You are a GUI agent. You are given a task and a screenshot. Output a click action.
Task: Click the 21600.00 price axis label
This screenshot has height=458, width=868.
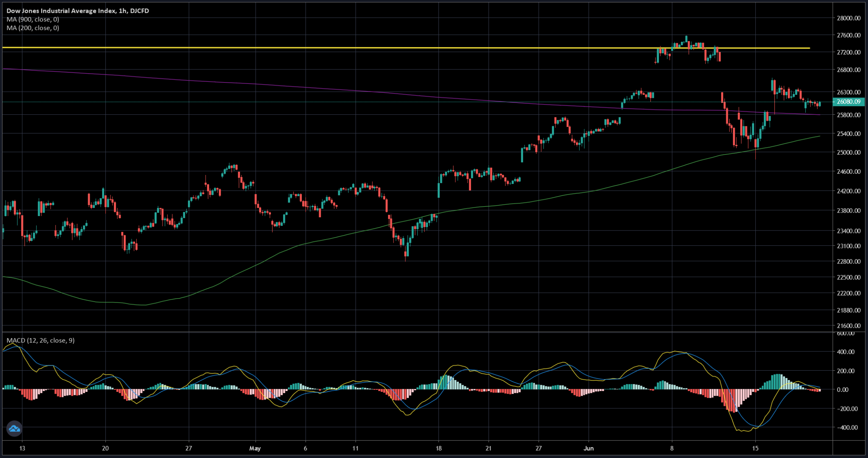point(848,326)
